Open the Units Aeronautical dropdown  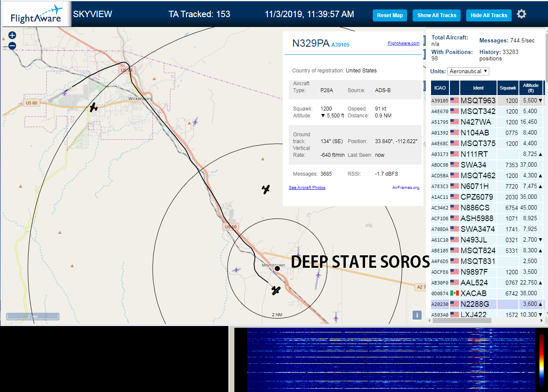point(468,71)
